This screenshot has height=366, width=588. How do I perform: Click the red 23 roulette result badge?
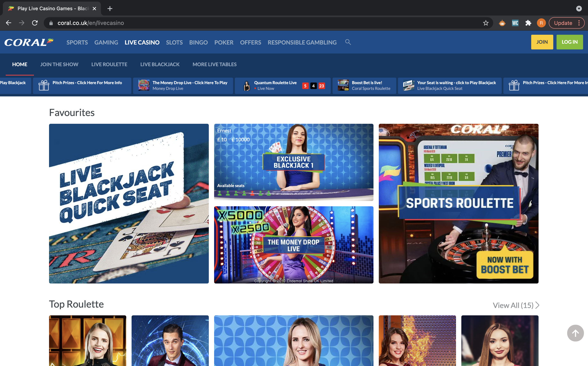(321, 86)
